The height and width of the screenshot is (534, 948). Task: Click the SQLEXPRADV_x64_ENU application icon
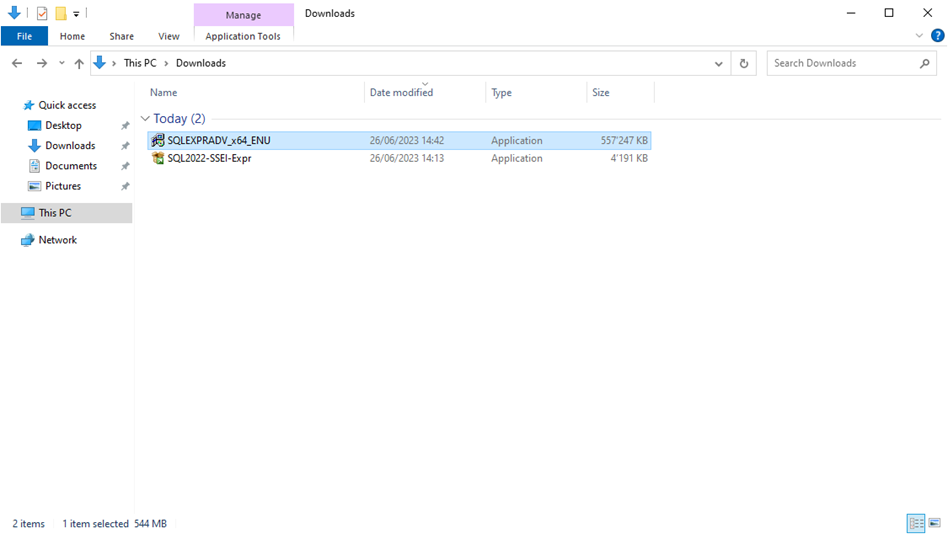[x=158, y=140]
